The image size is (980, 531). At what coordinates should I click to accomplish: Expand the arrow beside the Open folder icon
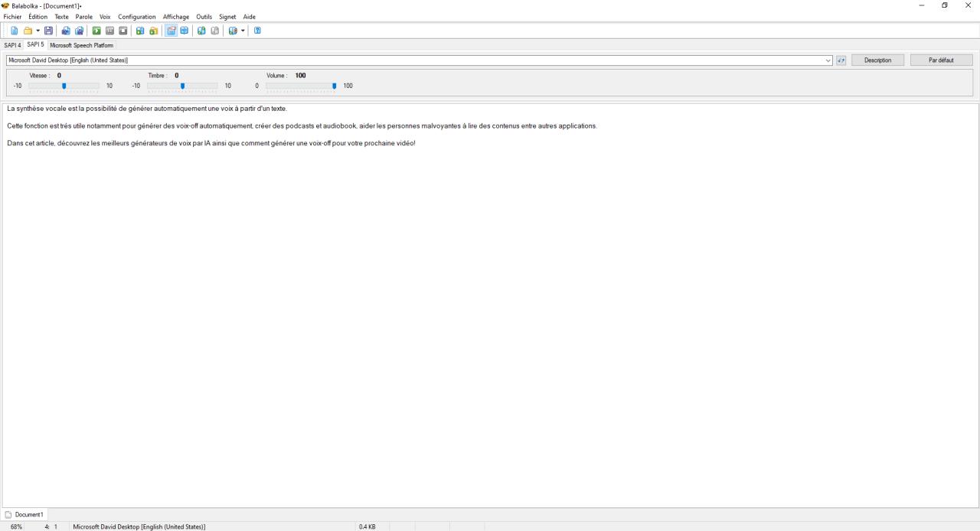[x=38, y=31]
